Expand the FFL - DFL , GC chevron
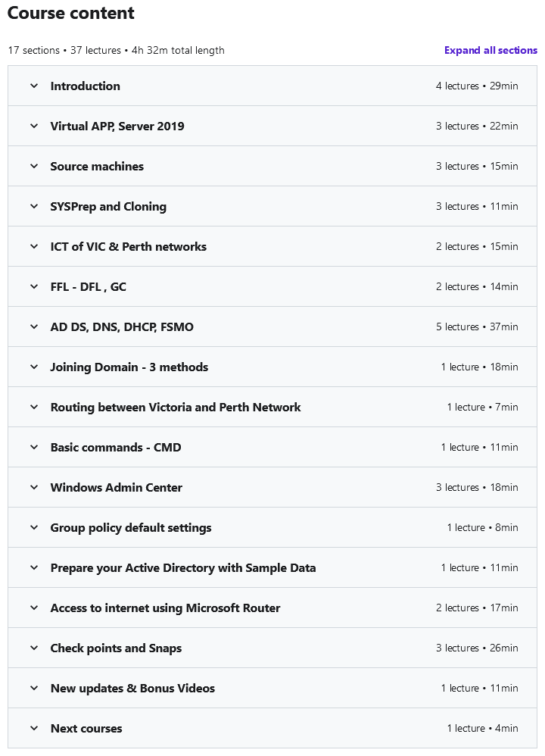The width and height of the screenshot is (545, 756). coord(34,286)
